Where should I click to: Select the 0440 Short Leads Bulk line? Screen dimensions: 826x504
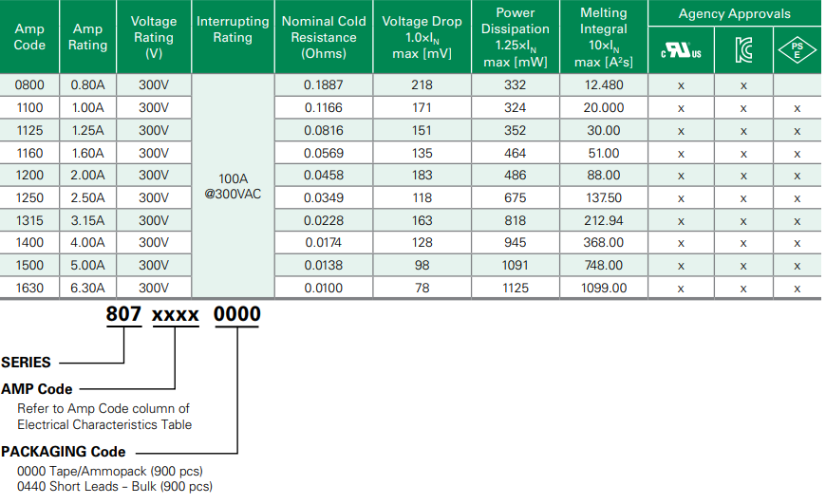[x=115, y=487]
